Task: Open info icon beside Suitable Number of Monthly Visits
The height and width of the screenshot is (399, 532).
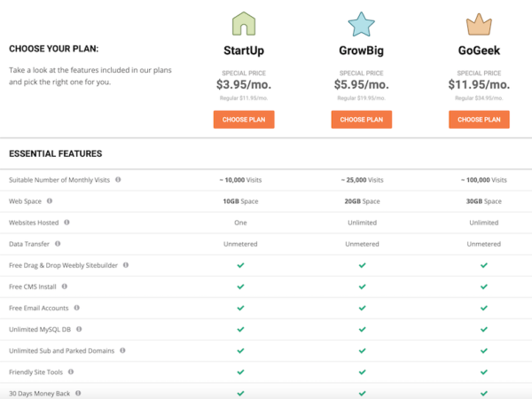Action: [118, 180]
